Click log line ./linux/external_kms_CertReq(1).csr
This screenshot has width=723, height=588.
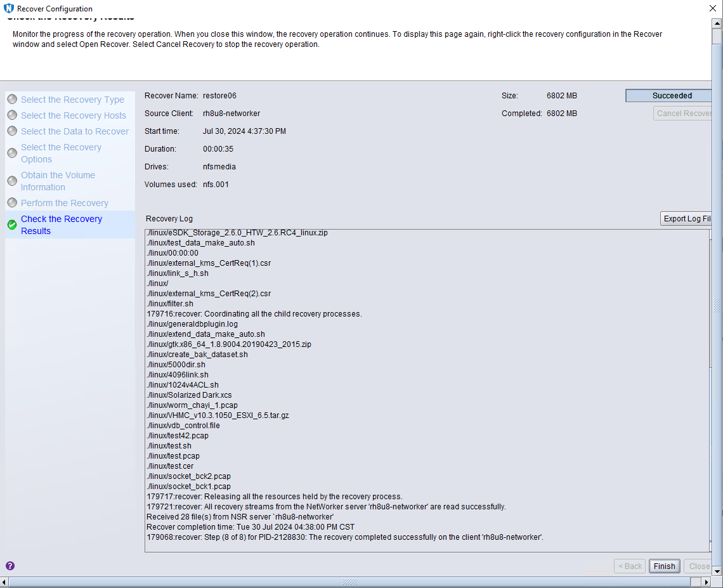pos(209,263)
